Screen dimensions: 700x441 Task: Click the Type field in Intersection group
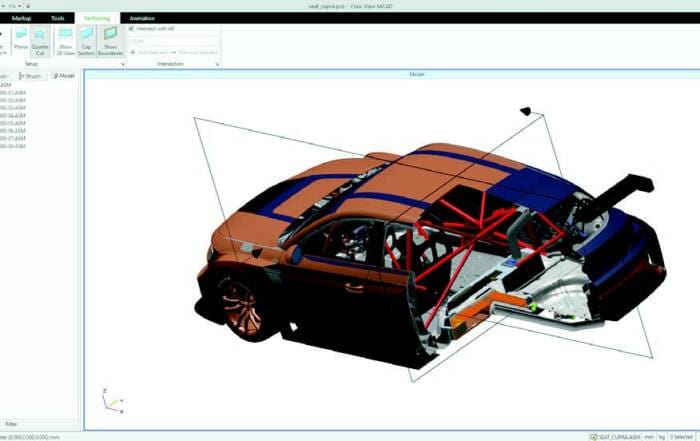coord(173,41)
